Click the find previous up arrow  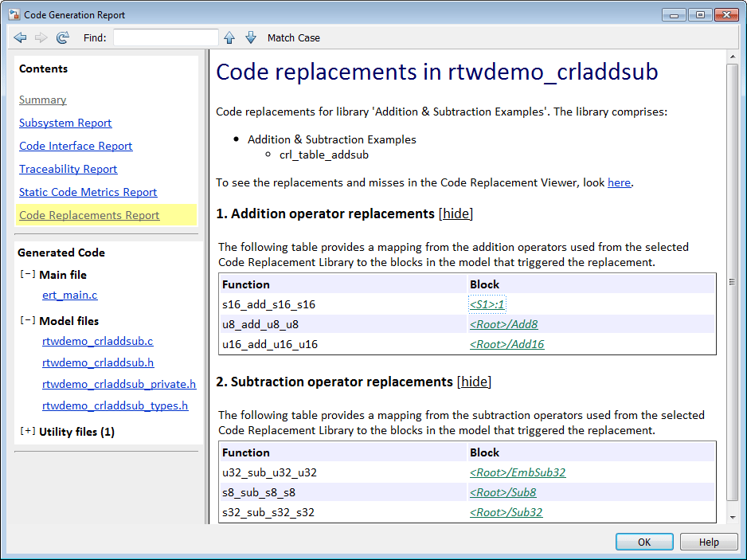click(229, 37)
